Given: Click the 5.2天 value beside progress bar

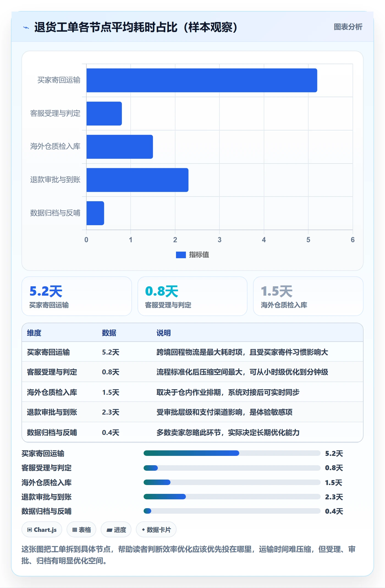Looking at the screenshot, I should (x=334, y=453).
